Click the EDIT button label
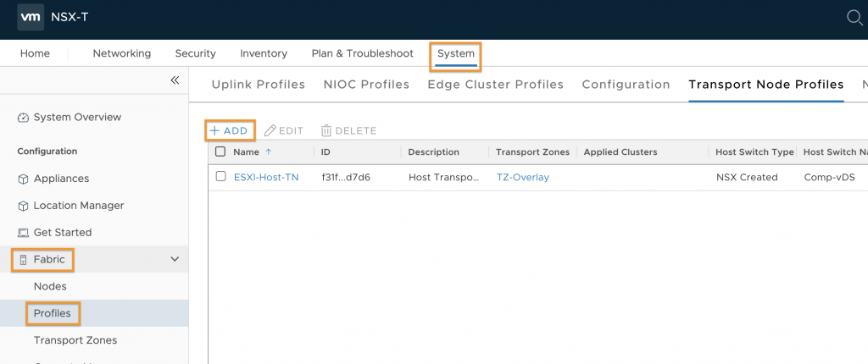This screenshot has height=364, width=868. (x=292, y=131)
